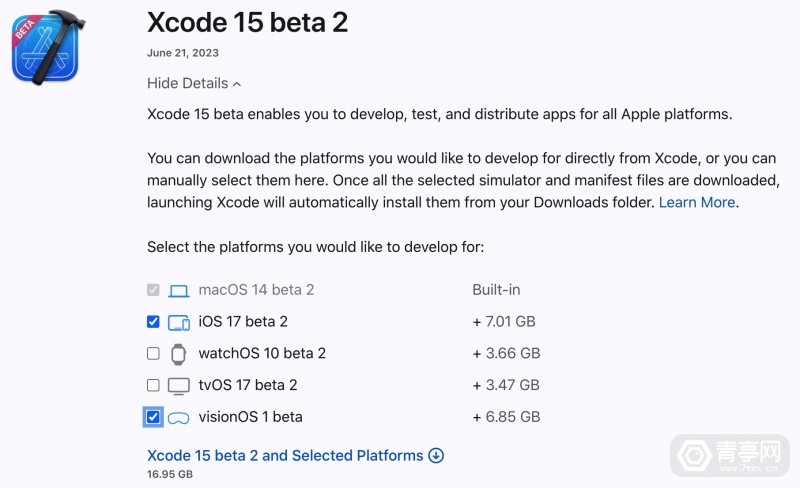Download Xcode 15 beta 2 and Selected Platforms
Viewport: 800px width, 488px height.
pos(285,455)
